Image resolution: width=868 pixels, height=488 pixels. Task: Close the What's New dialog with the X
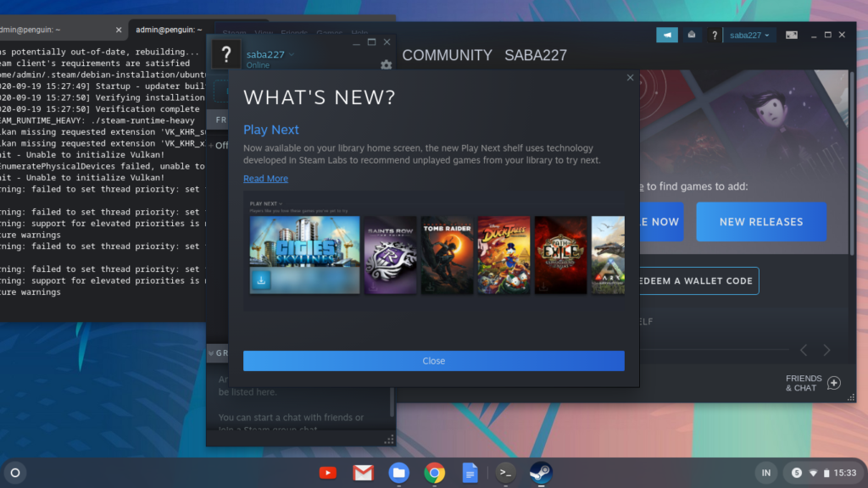pos(630,77)
